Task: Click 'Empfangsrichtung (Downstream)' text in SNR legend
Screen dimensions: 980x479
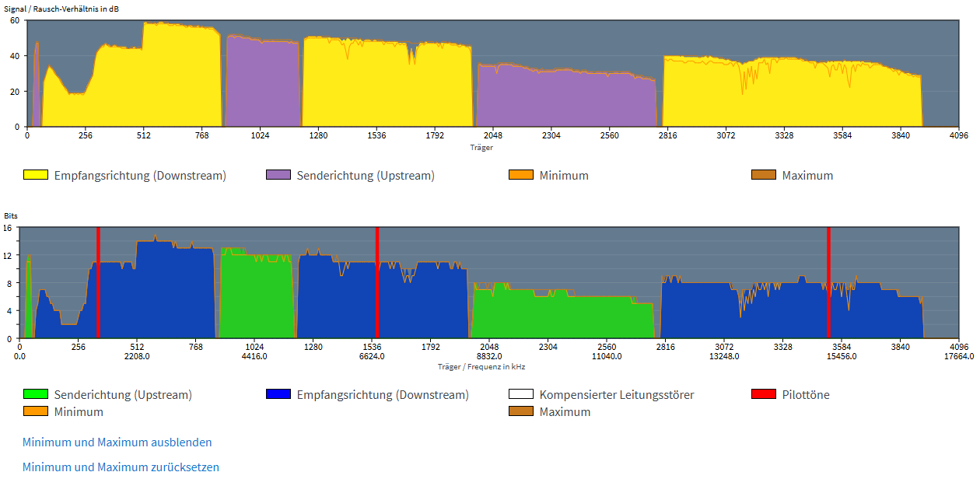Action: click(x=140, y=175)
